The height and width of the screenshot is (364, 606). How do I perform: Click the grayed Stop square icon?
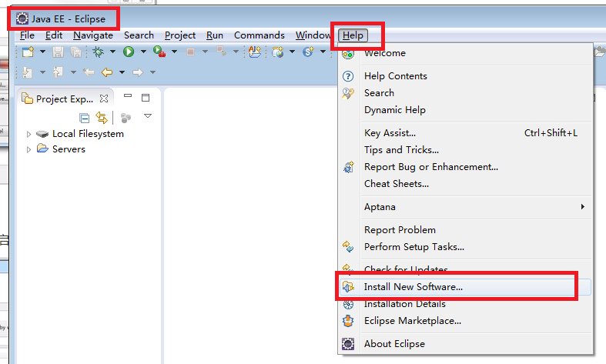190,52
